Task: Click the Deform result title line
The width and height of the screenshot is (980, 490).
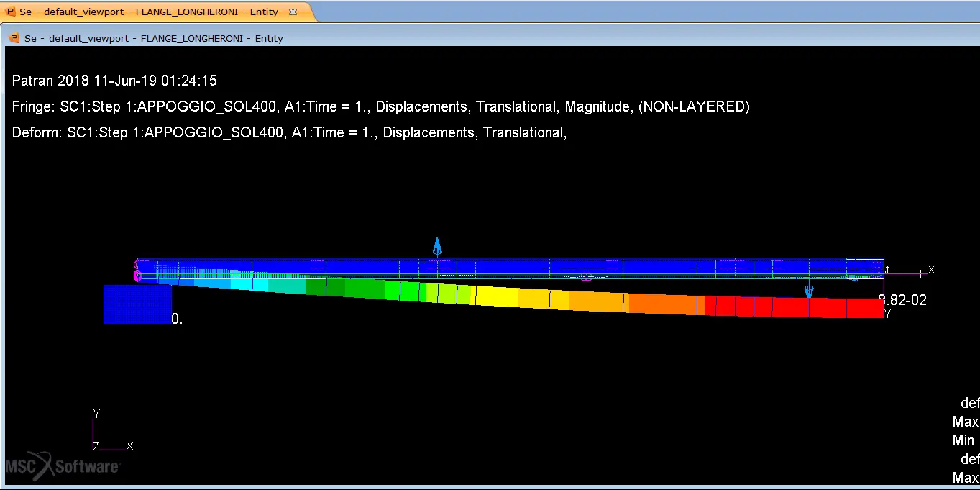Action: pos(290,132)
